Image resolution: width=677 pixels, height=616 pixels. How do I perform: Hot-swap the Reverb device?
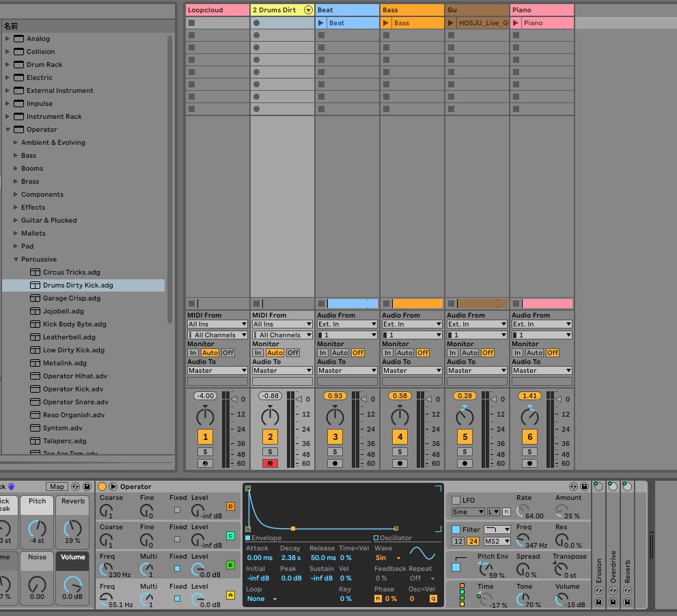click(x=627, y=590)
